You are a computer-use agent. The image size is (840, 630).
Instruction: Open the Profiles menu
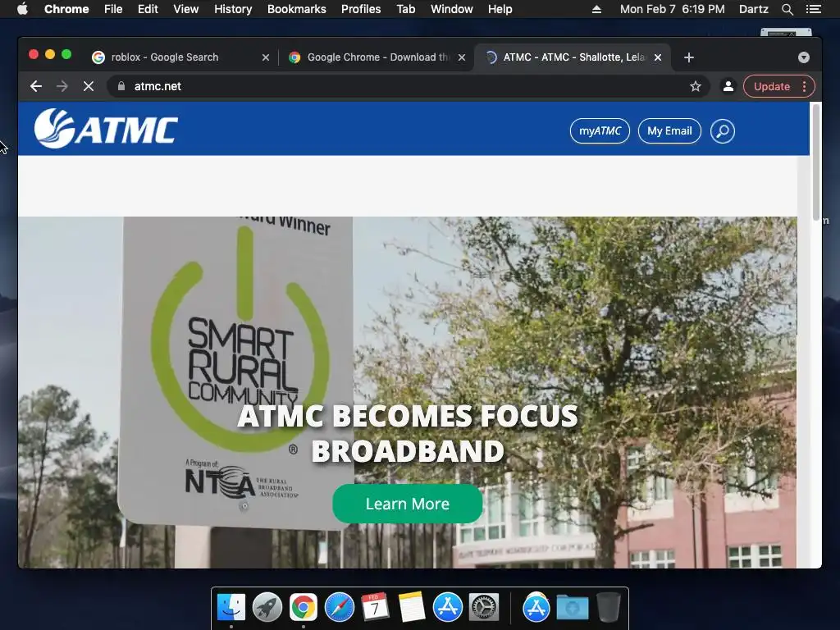click(361, 9)
